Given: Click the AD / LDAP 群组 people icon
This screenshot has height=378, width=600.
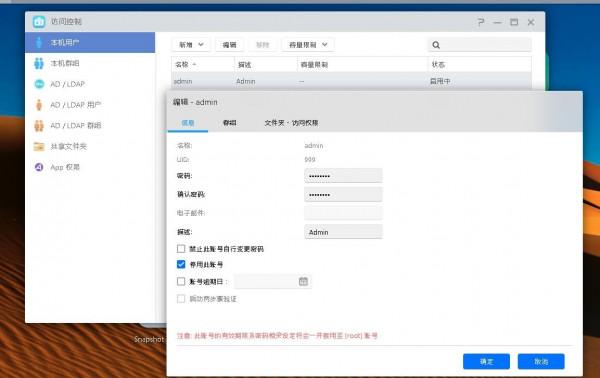Looking at the screenshot, I should click(39, 125).
